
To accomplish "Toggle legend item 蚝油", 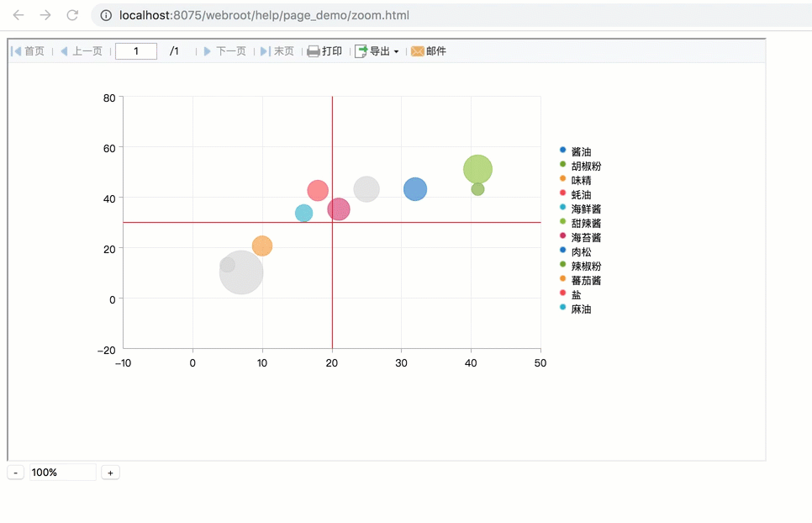I will click(x=576, y=195).
